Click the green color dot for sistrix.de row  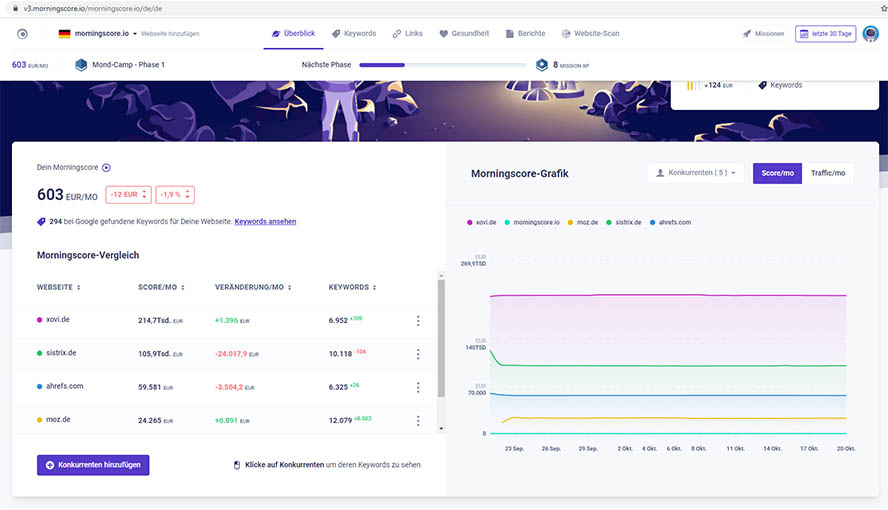click(40, 353)
